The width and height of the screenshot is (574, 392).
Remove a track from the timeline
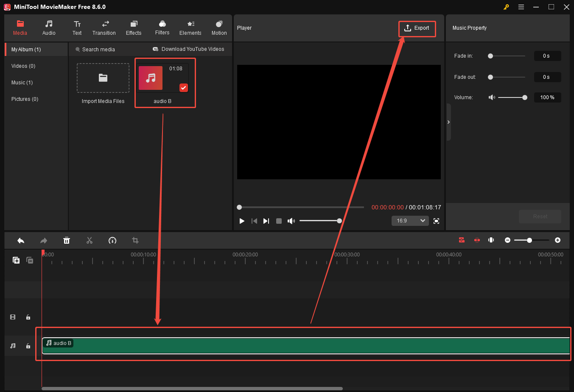click(30, 260)
